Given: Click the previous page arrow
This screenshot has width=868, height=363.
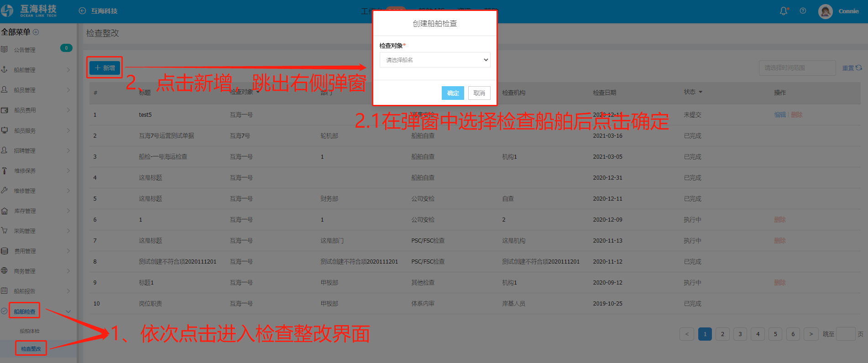Looking at the screenshot, I should [687, 334].
